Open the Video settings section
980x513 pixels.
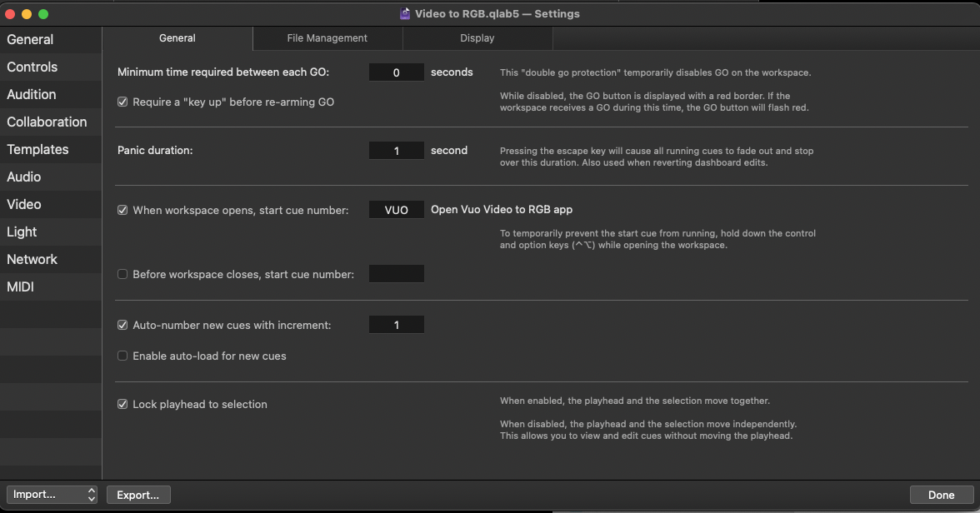click(x=24, y=204)
